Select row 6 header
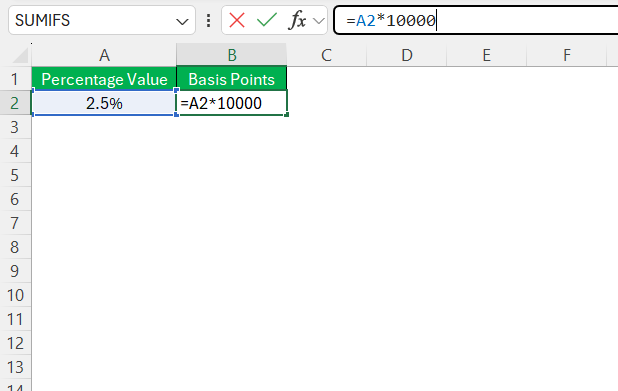 pyautogui.click(x=15, y=199)
